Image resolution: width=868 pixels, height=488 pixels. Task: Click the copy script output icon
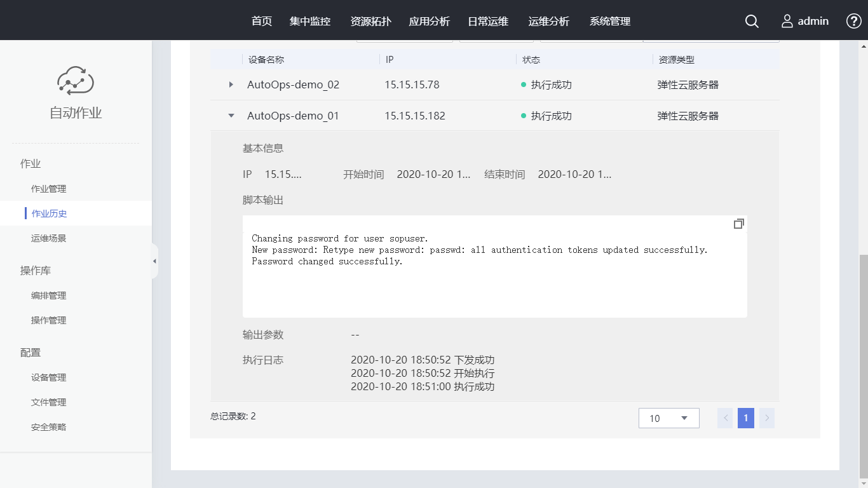coord(738,224)
